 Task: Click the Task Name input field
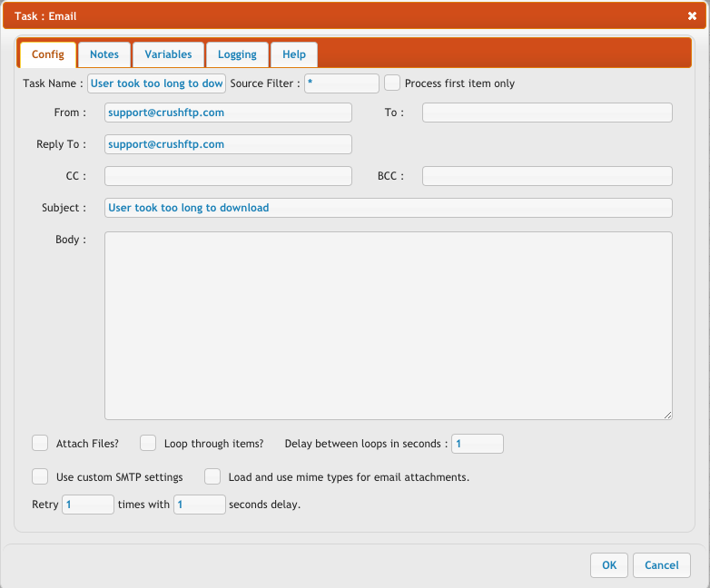coord(156,83)
